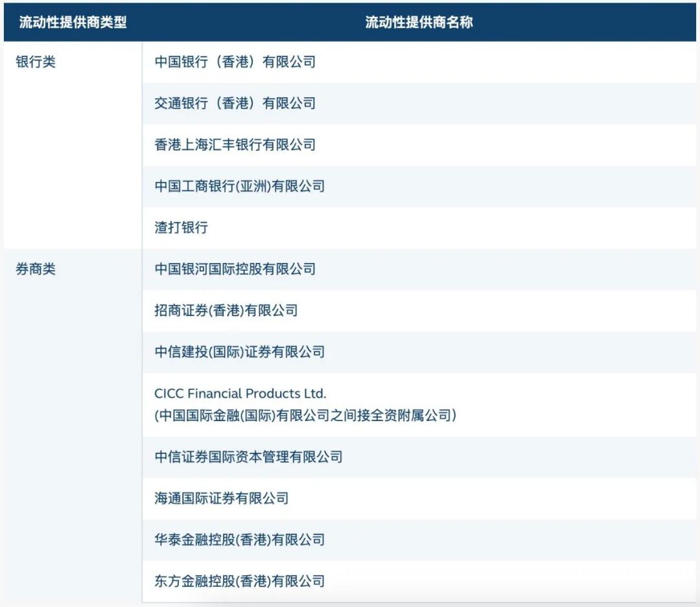
Task: Select the 华泰金融控股(香港)有限公司 entry
Action: [x=419, y=540]
